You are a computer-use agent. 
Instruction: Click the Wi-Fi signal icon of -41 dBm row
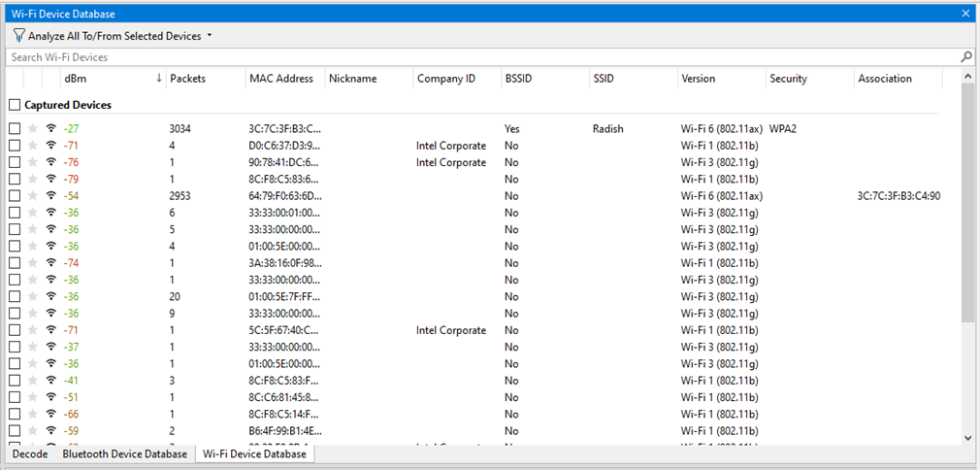click(x=51, y=381)
